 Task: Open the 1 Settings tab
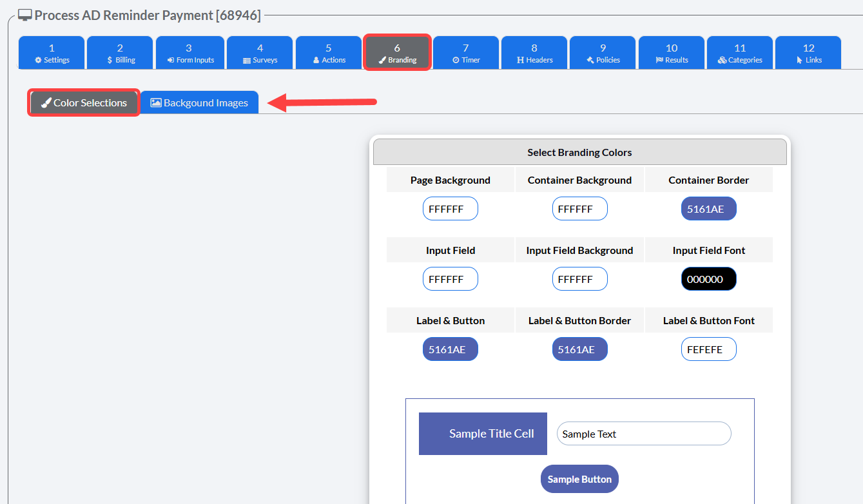(52, 53)
